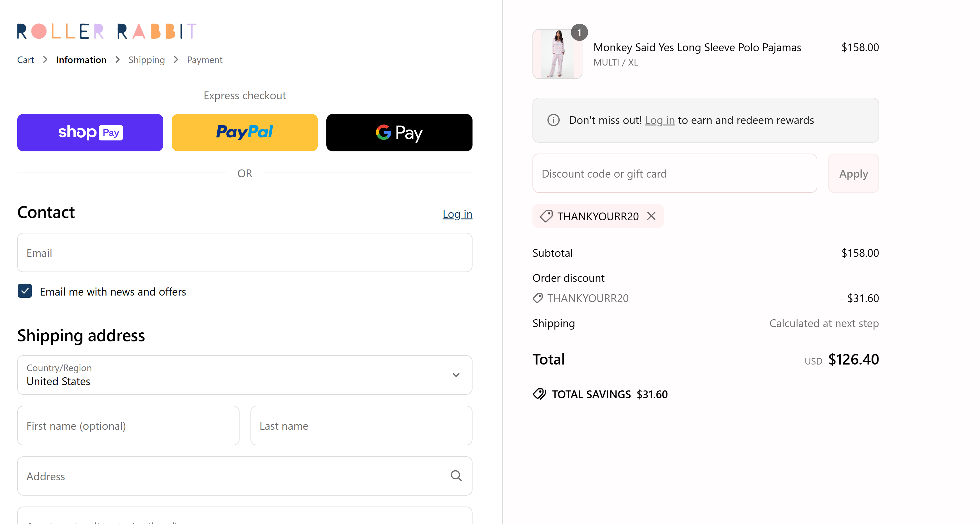Click Log in within the rewards banner

tap(660, 120)
